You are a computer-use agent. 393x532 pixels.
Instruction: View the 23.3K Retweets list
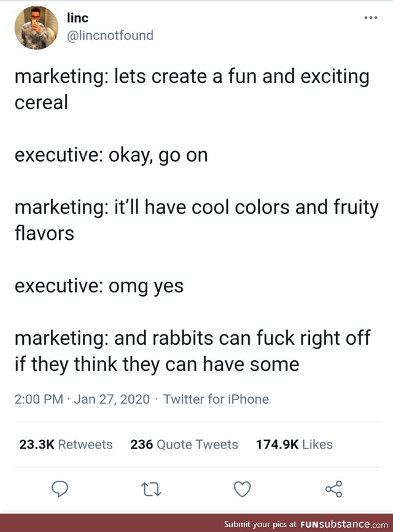tap(66, 444)
